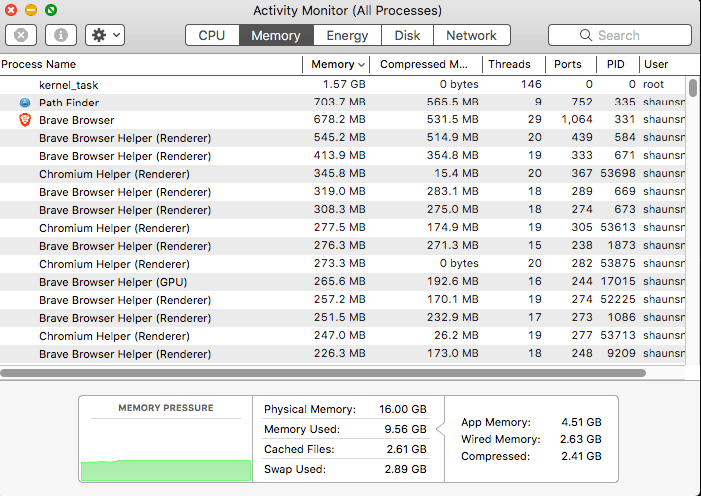Image resolution: width=701 pixels, height=496 pixels.
Task: Select Chromium Helper with PID 53875
Action: pos(342,264)
